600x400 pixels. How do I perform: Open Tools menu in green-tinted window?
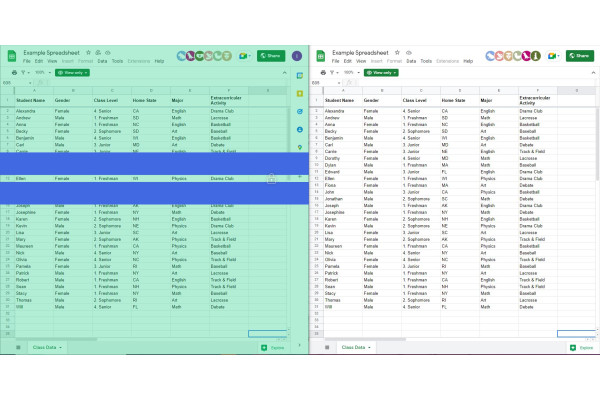pos(117,61)
